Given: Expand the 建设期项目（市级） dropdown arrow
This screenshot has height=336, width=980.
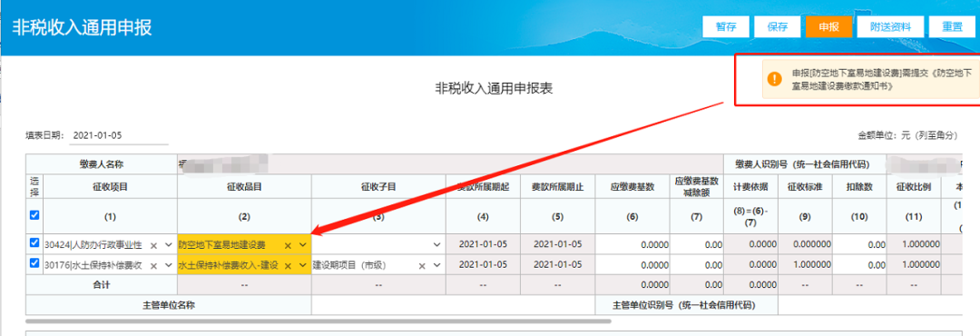Looking at the screenshot, I should (x=436, y=265).
